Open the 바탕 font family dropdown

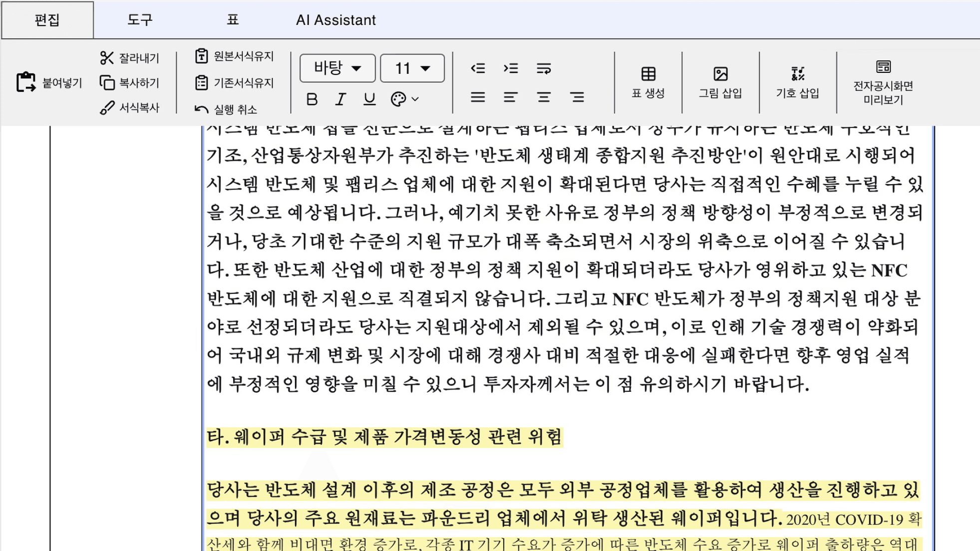click(x=337, y=68)
